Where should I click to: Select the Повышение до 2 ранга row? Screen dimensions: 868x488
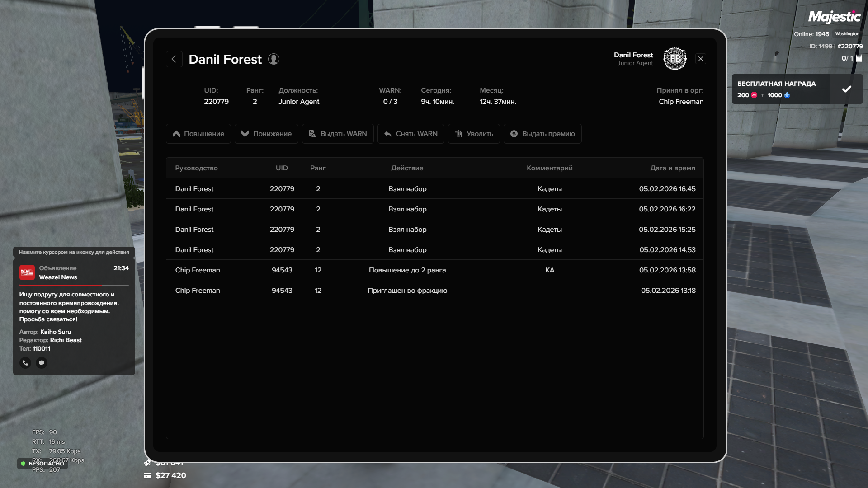point(407,270)
